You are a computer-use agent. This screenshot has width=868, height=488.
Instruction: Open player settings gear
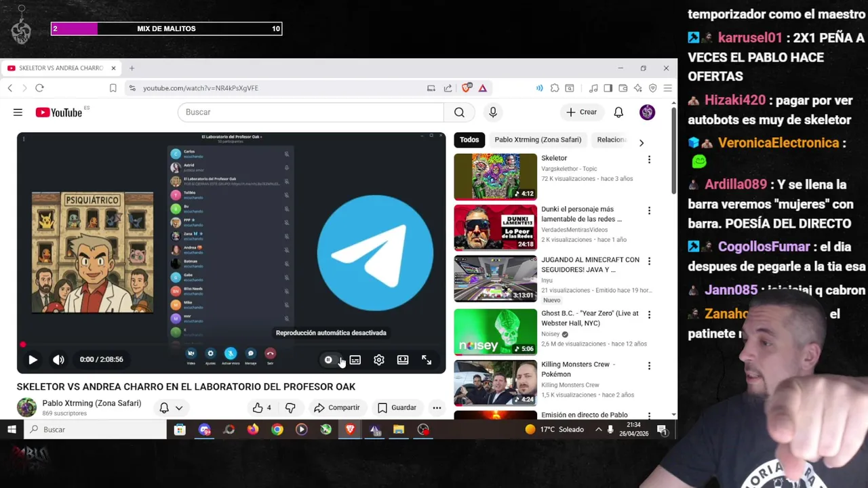379,360
